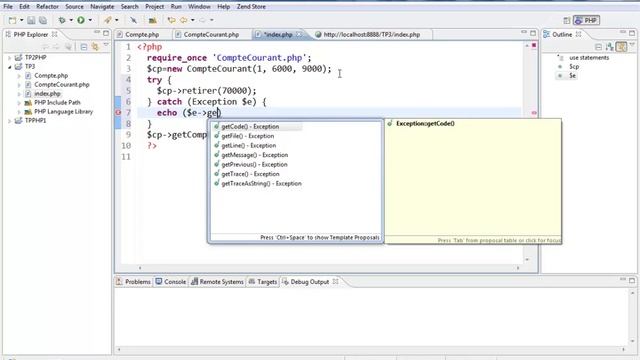Choose getMessage() - Exception proposal
This screenshot has width=640, height=360.
tap(254, 155)
